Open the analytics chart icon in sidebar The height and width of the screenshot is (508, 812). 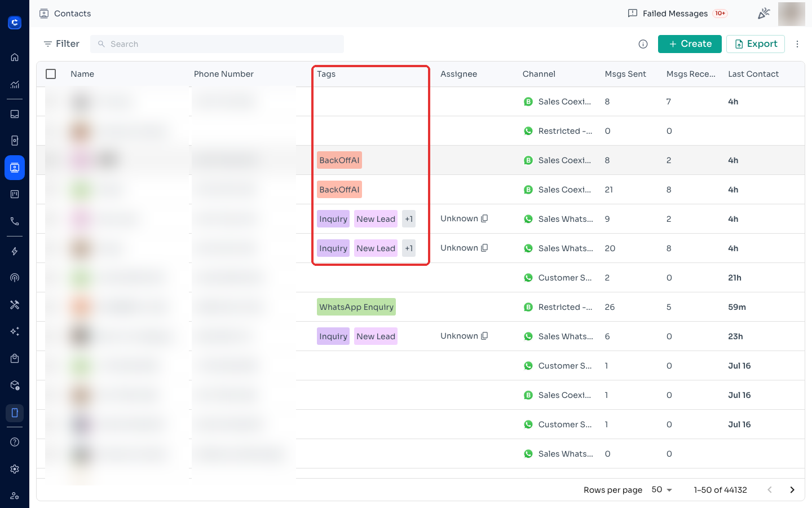(x=15, y=85)
